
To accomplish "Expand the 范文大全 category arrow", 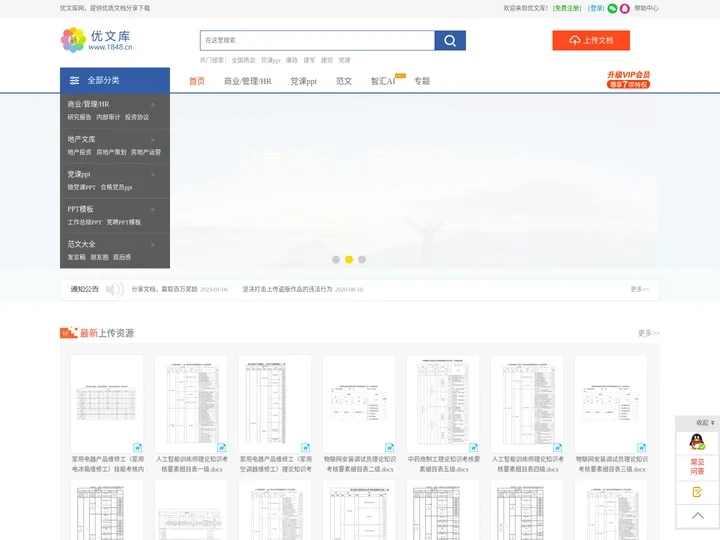I will (x=153, y=244).
